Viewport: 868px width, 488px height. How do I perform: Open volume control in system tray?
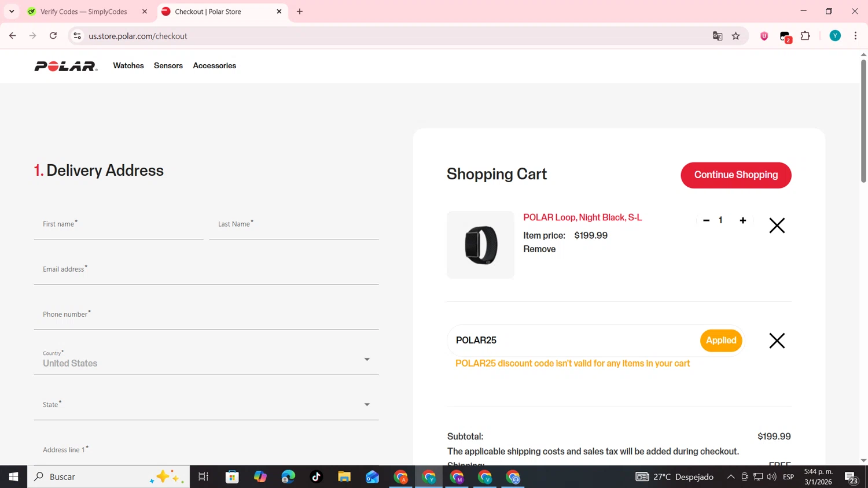(771, 477)
